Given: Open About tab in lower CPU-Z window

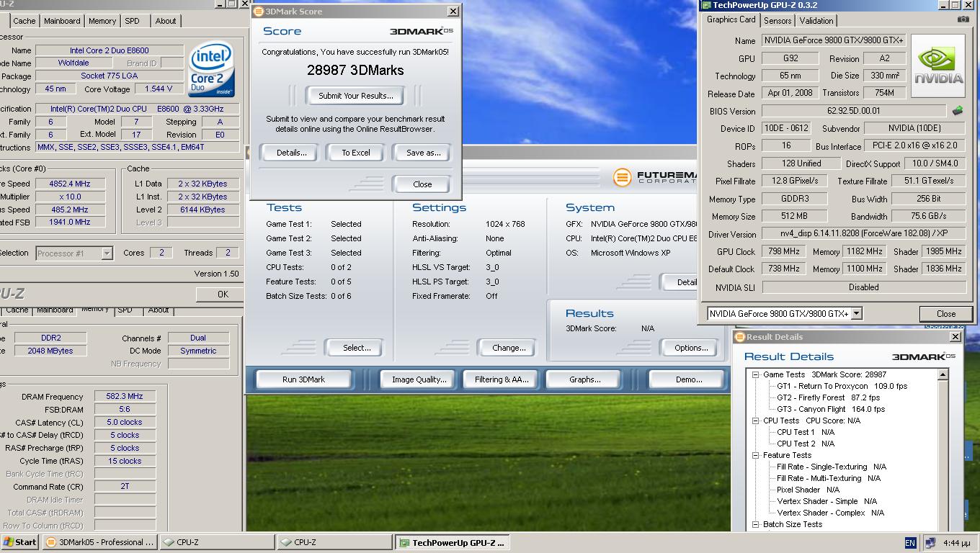Looking at the screenshot, I should (159, 310).
